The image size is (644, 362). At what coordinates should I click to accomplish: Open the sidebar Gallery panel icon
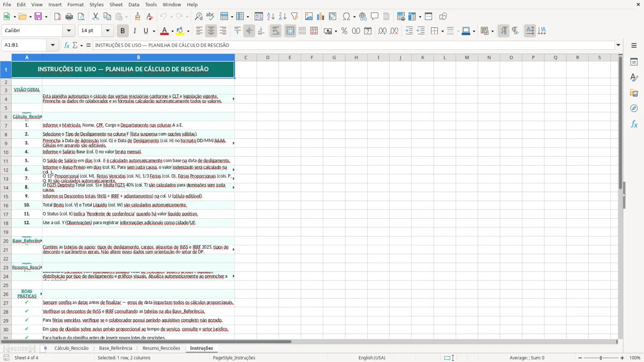[x=634, y=93]
